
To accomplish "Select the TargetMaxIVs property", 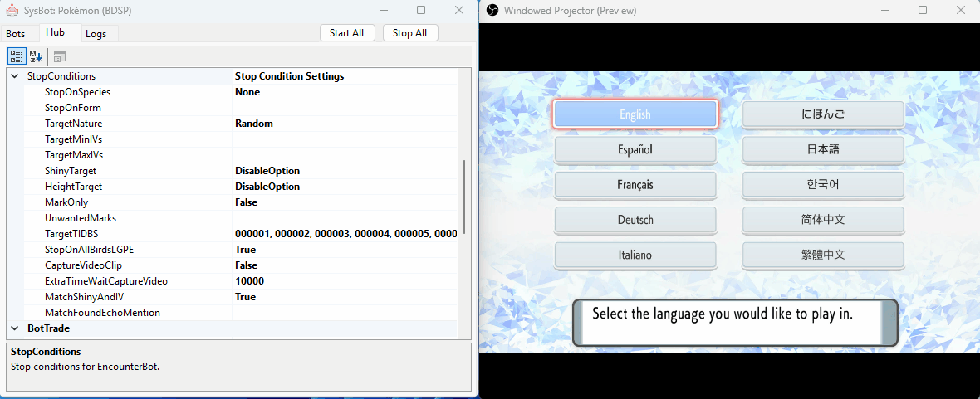I will [x=241, y=155].
